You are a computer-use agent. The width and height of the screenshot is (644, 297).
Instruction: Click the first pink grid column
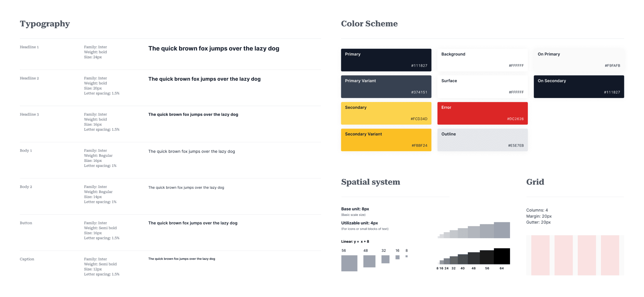(540, 255)
